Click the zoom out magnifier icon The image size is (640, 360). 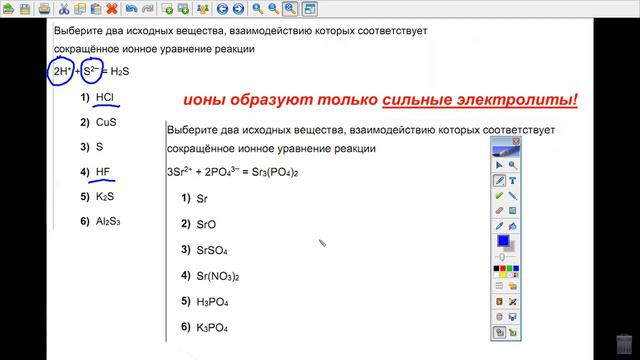[273, 9]
